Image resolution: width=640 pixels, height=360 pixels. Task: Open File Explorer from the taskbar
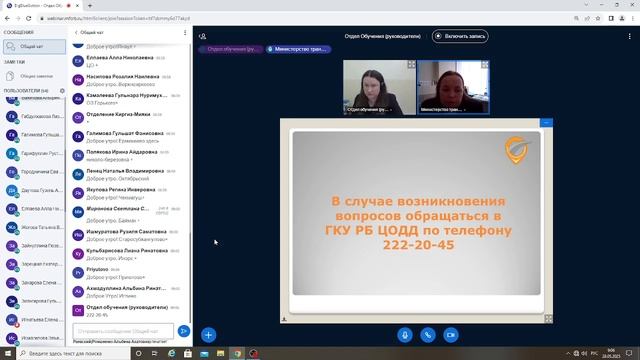(220, 353)
